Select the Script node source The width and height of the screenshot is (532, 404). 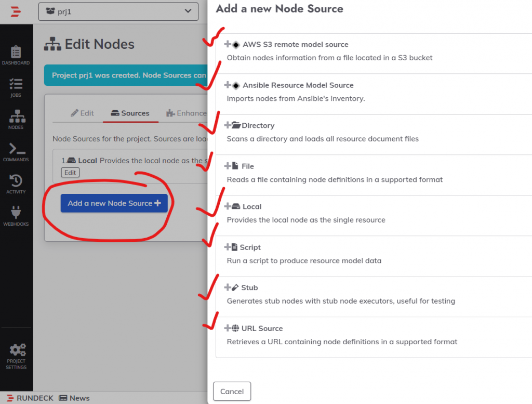[250, 247]
